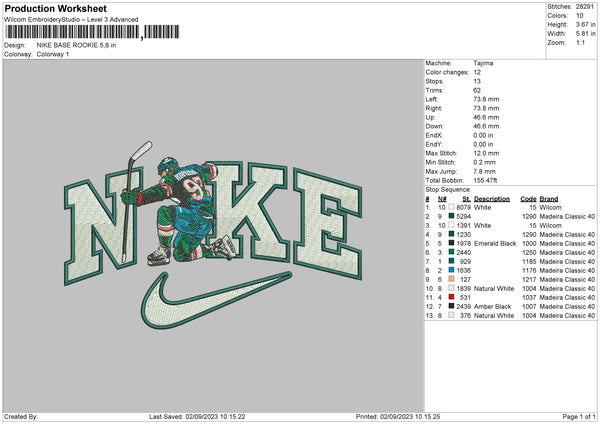Click the N# column header
This screenshot has width=600, height=424.
point(442,199)
